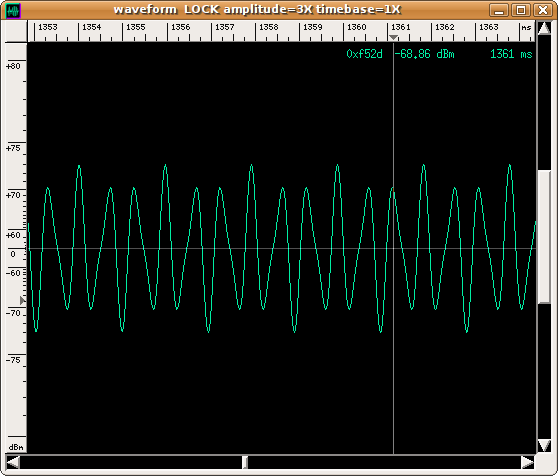Click the dBm units label at bottom left
This screenshot has height=476, width=558.
point(16,447)
